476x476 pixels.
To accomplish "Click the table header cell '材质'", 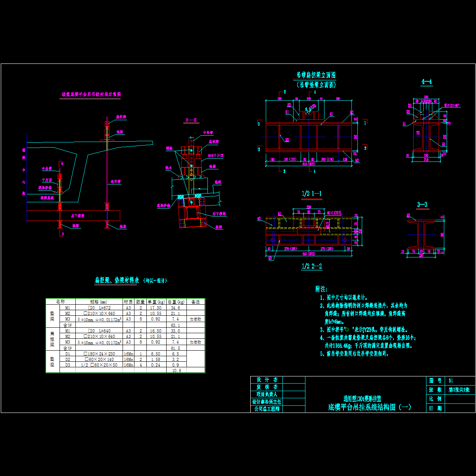I will pyautogui.click(x=129, y=302).
